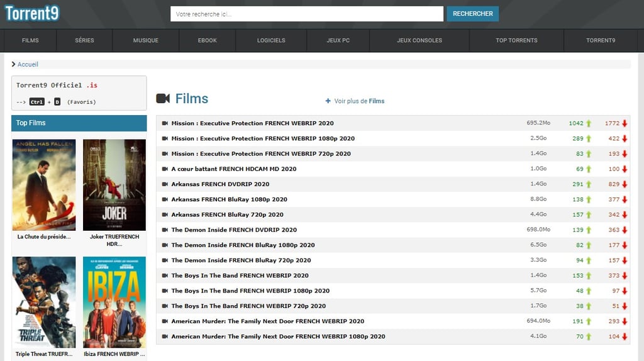Go to the Accueil breadcrumb link

pyautogui.click(x=28, y=64)
